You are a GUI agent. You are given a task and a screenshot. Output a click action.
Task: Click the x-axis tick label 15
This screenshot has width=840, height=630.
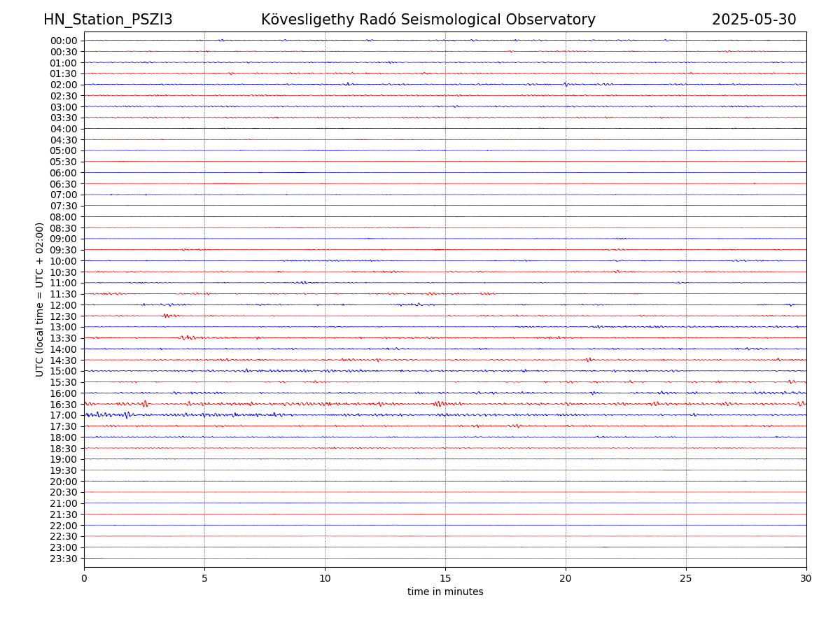[x=445, y=579]
